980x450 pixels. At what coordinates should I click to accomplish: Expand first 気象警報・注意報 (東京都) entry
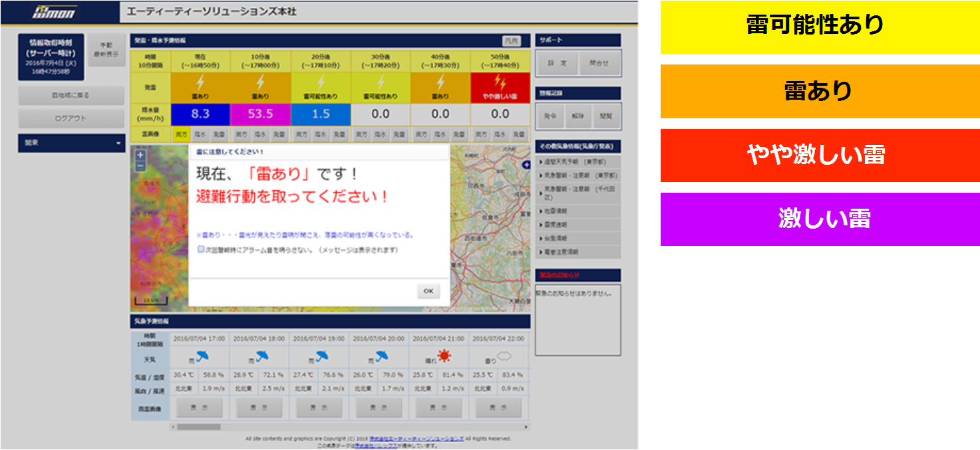578,175
